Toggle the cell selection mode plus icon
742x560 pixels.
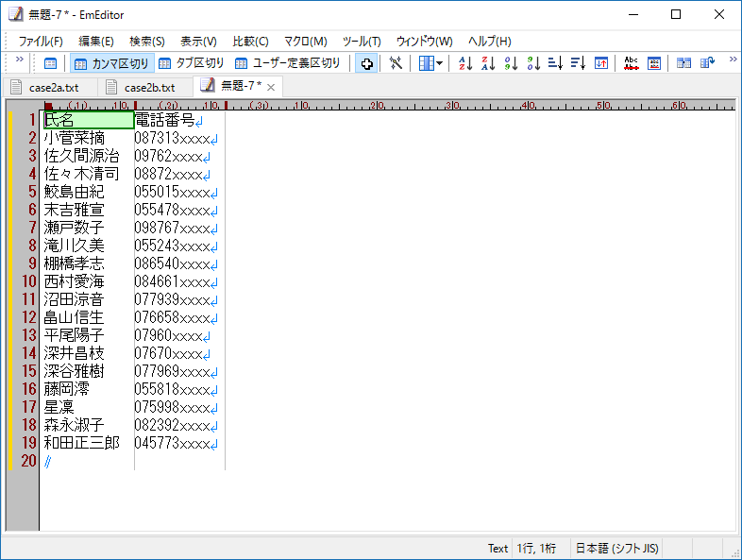point(366,63)
